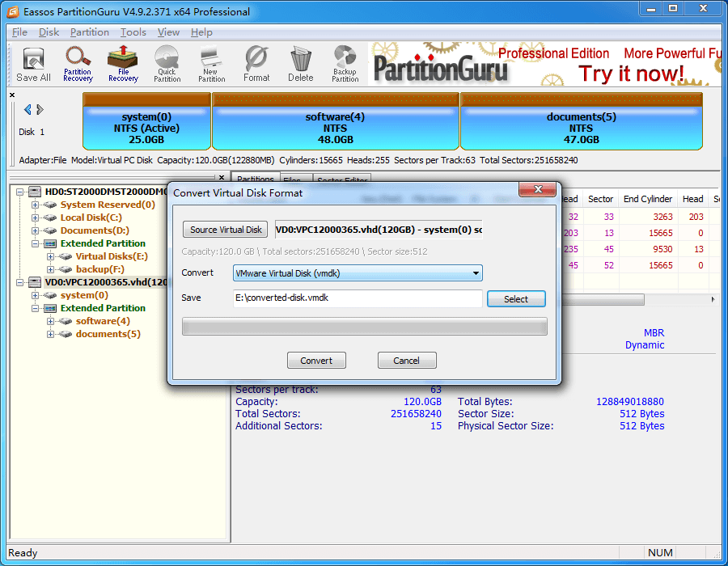Expand System Reserved(0) tree node
Image resolution: width=728 pixels, height=566 pixels.
35,205
